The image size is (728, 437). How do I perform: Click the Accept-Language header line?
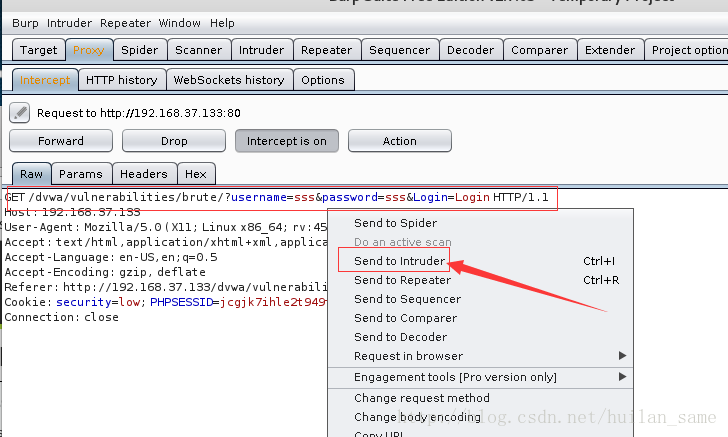pyautogui.click(x=111, y=257)
